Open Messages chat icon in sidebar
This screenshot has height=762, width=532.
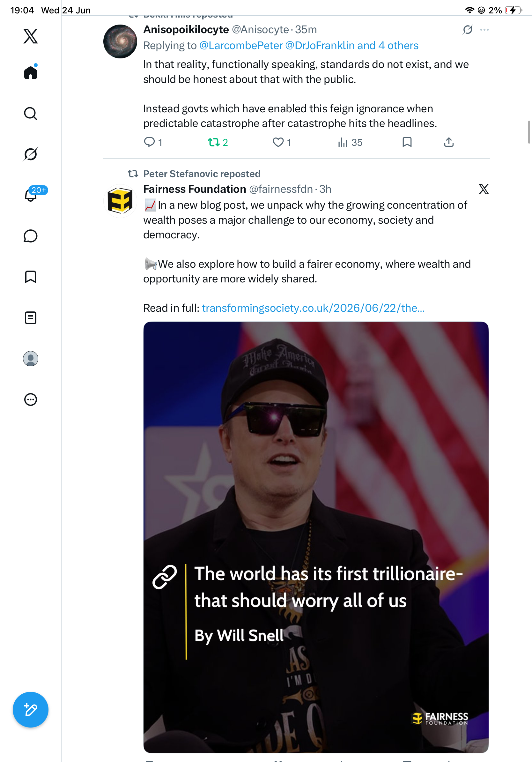coord(31,236)
